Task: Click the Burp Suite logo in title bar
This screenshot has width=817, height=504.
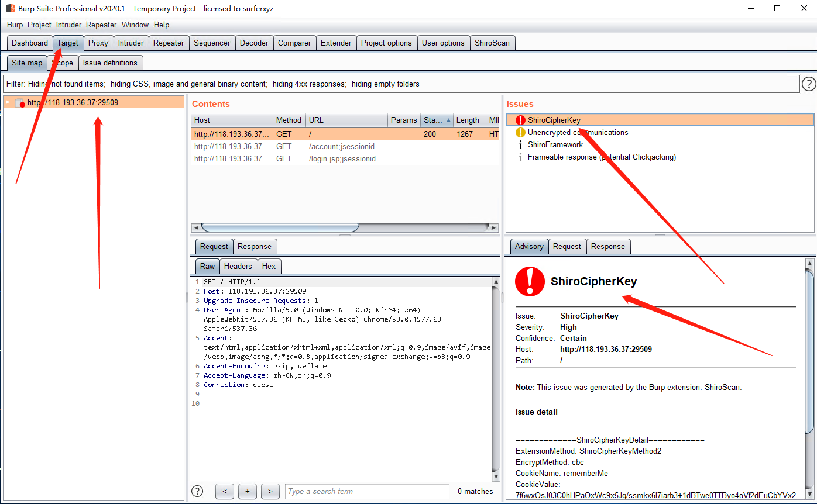Action: pyautogui.click(x=11, y=8)
